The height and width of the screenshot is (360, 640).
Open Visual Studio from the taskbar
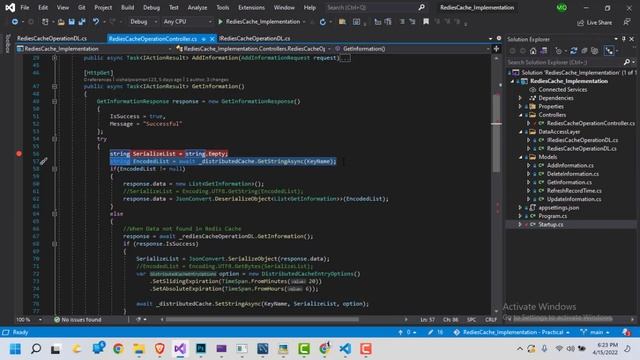[x=180, y=349]
